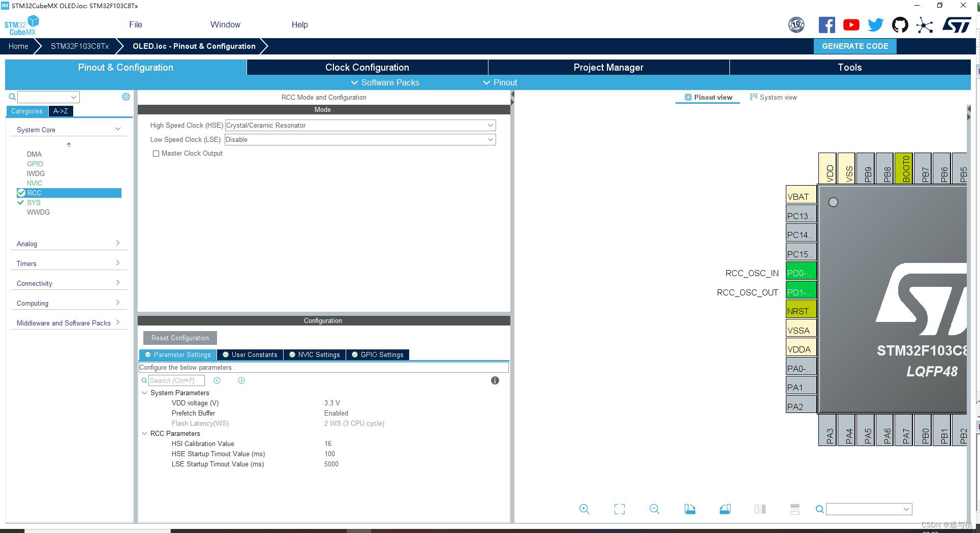Click the GENERATE CODE button
This screenshot has height=533, width=980.
[855, 46]
